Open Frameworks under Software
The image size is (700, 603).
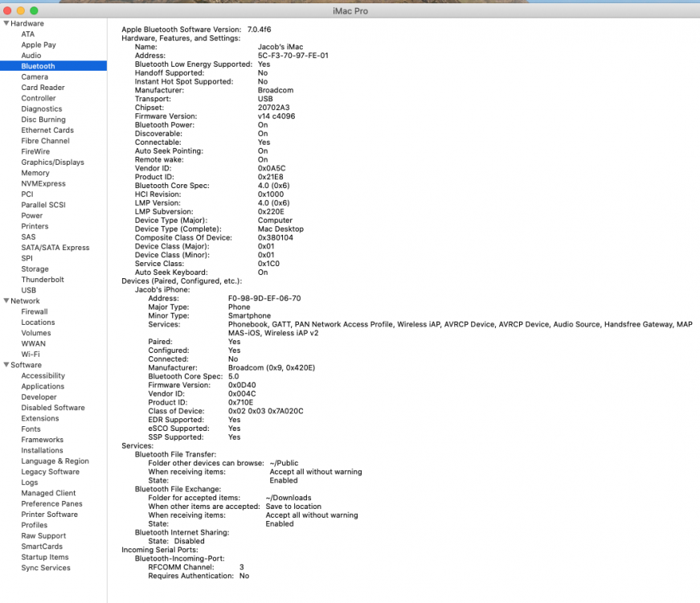click(43, 440)
